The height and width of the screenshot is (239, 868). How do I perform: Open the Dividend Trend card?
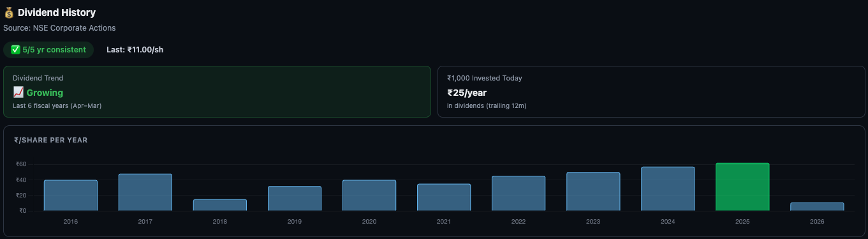point(217,91)
